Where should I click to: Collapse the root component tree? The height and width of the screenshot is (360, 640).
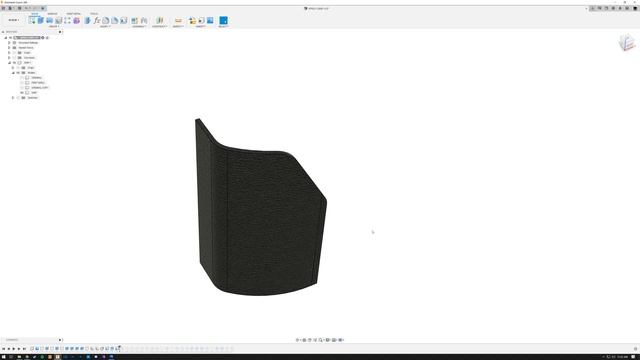(6, 38)
